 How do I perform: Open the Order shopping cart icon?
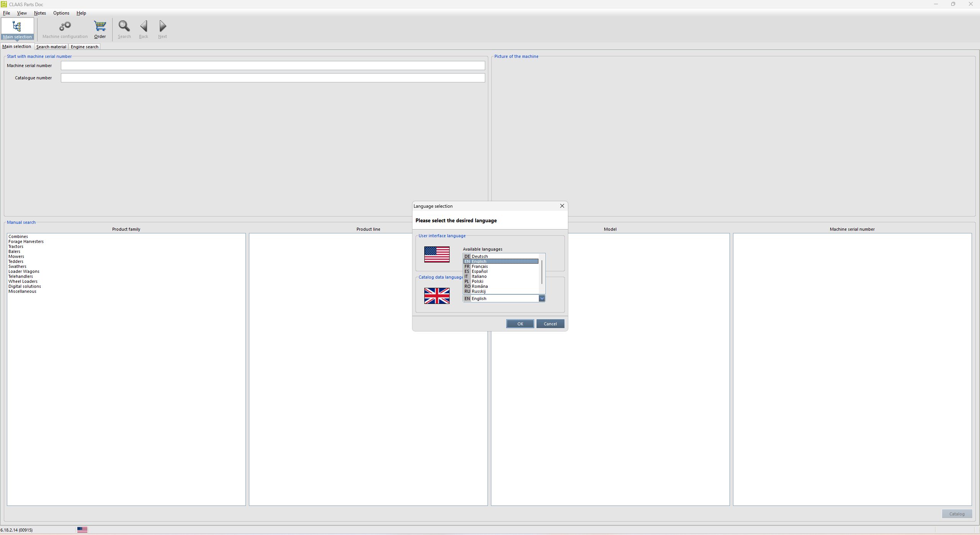click(x=100, y=26)
